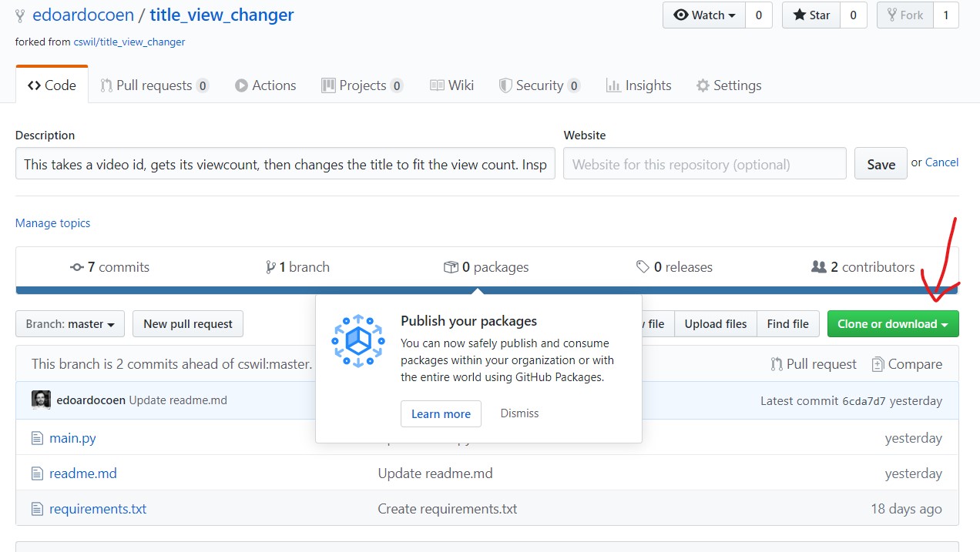Click the forked-repo icon beside edoardocoen
The width and height of the screenshot is (980, 552).
click(x=20, y=15)
